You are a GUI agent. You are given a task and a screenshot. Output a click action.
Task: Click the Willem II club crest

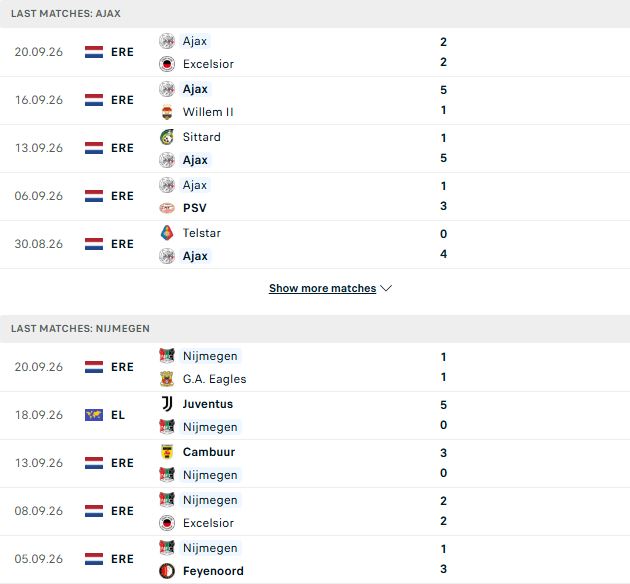click(x=167, y=112)
